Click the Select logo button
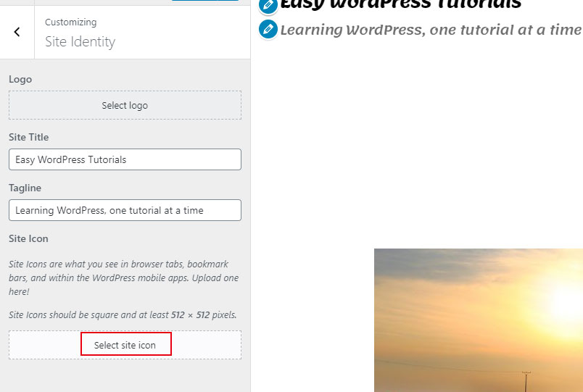The width and height of the screenshot is (583, 392). tap(125, 105)
